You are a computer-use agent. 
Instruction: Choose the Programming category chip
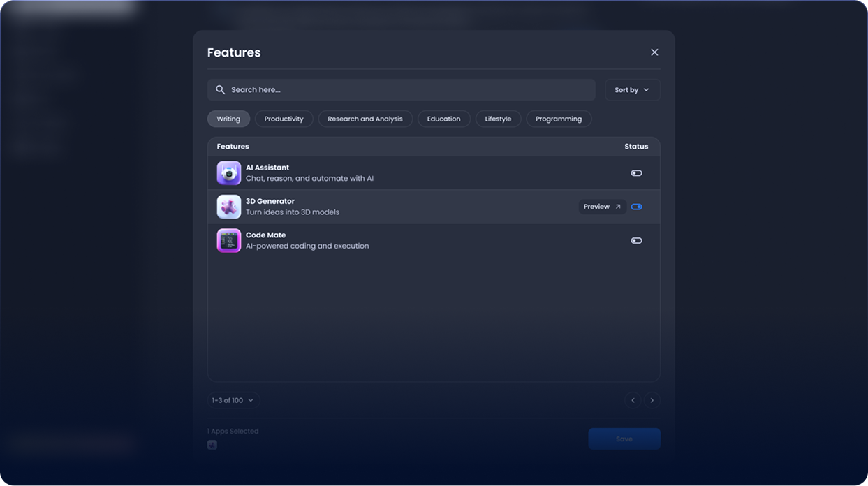pyautogui.click(x=558, y=119)
